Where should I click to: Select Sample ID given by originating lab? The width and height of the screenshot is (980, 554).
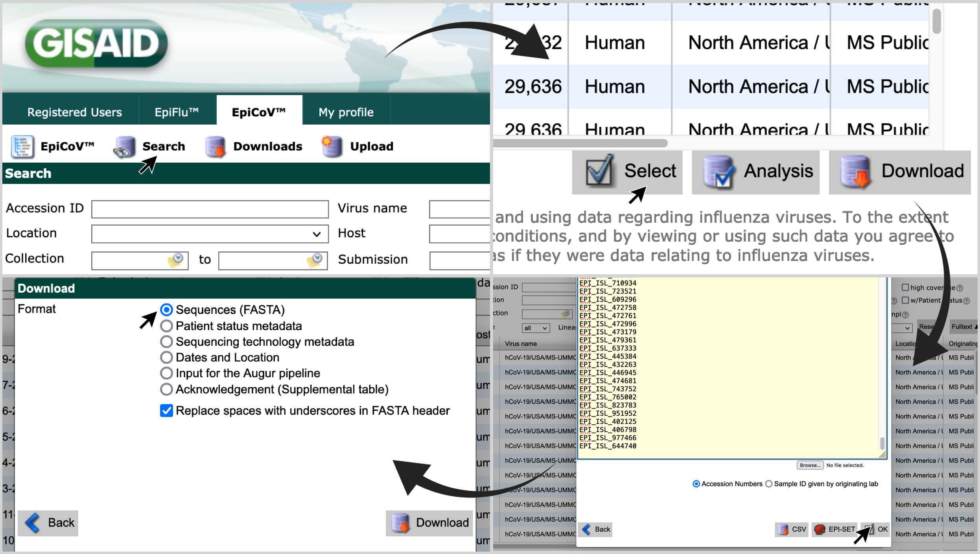(x=768, y=484)
